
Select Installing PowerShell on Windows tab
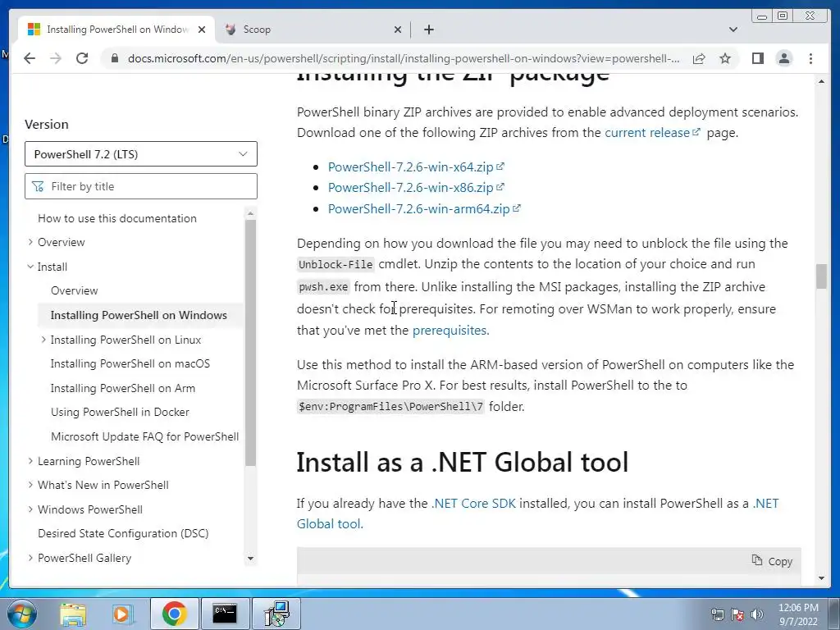116,30
